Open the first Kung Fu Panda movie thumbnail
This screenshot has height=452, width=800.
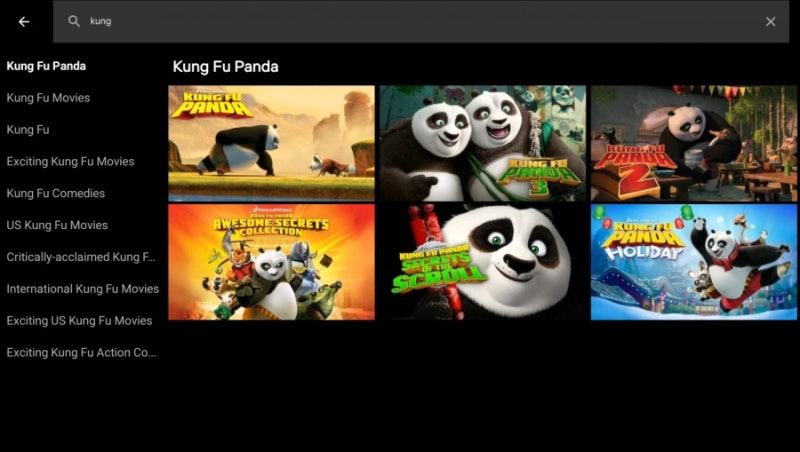[271, 143]
